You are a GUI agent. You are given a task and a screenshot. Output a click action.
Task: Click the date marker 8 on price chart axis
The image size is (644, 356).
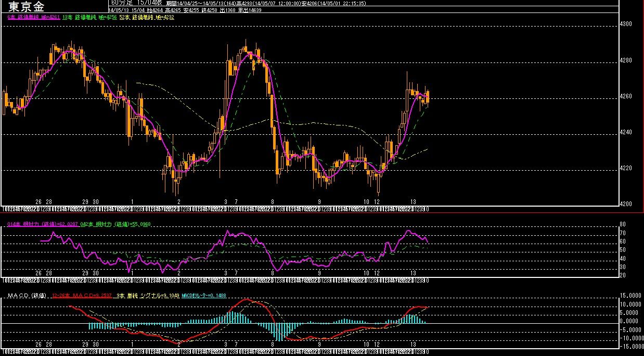tap(273, 201)
